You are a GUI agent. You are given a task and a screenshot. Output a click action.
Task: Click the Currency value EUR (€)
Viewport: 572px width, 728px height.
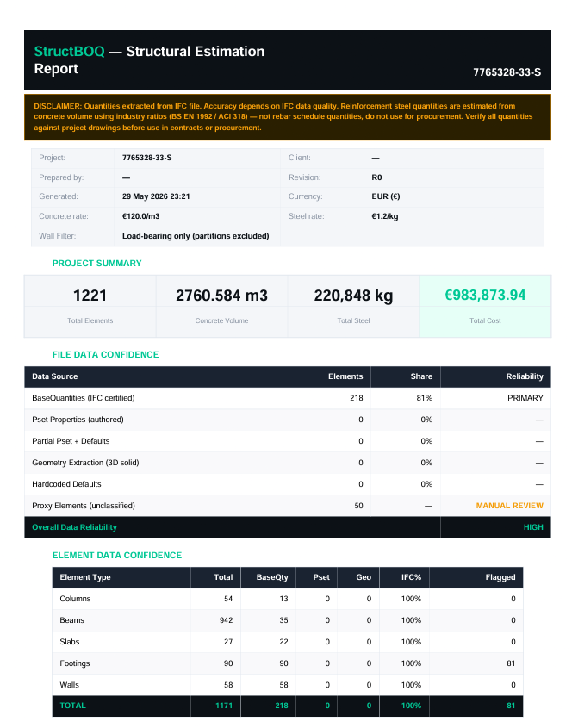[x=386, y=196]
